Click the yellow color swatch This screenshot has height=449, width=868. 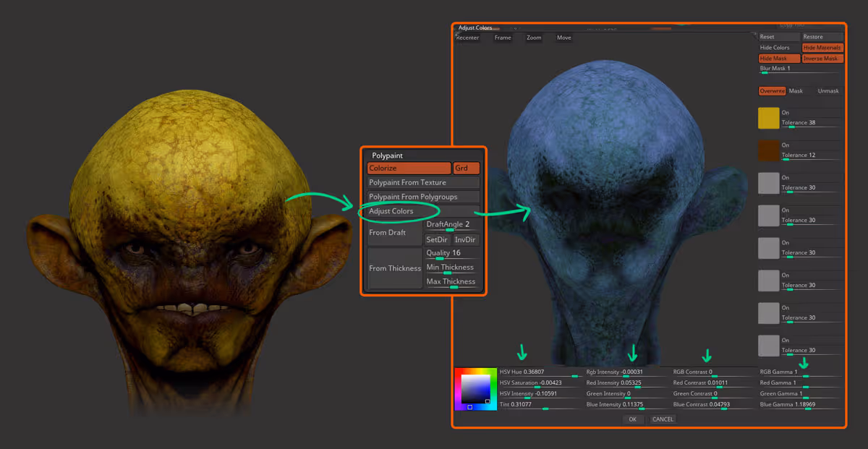[768, 119]
